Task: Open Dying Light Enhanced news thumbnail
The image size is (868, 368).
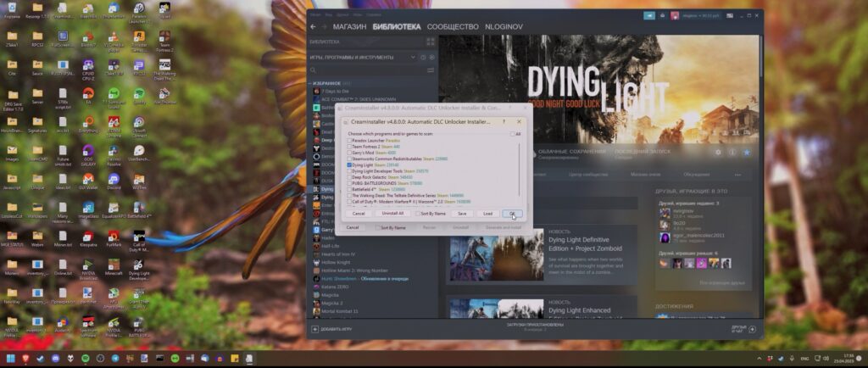Action: [x=497, y=309]
